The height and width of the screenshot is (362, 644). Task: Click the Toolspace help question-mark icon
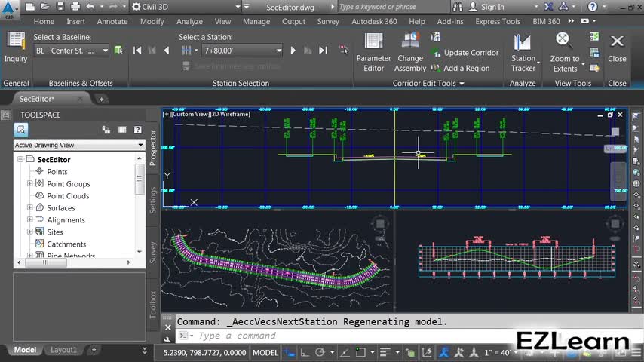pyautogui.click(x=137, y=130)
